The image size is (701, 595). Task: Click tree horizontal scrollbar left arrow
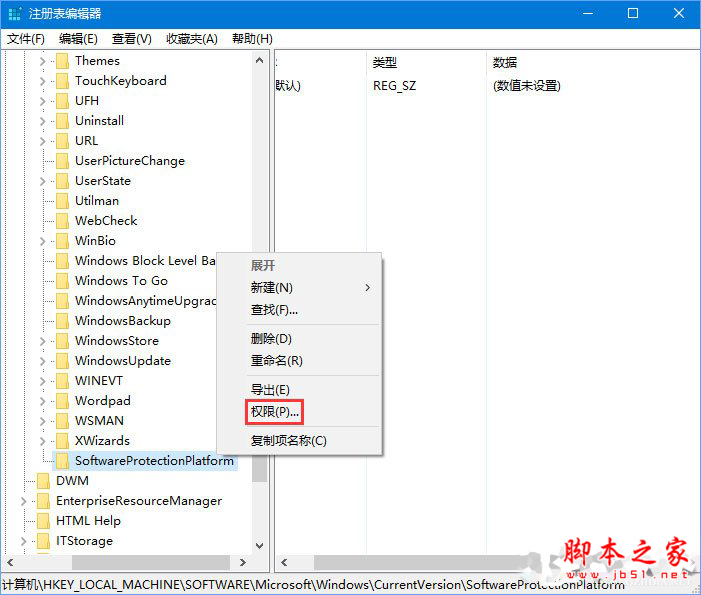tap(10, 562)
